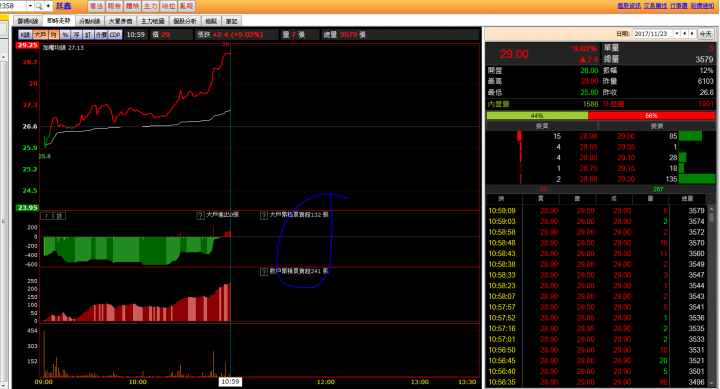Screen dimensions: 720x389
Task: Open the 個股分析 tab
Action: (185, 21)
